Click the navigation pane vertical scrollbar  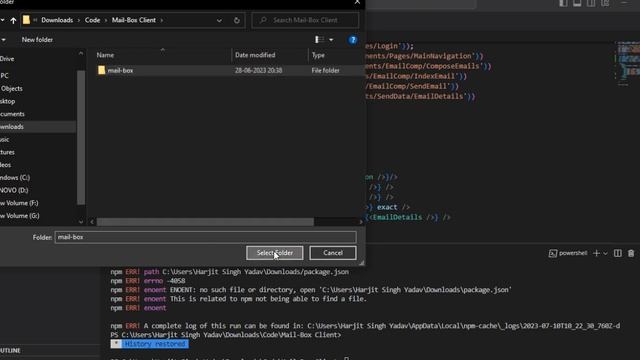81,137
